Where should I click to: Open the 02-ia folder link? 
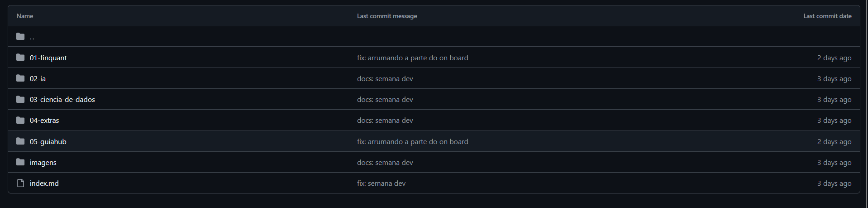click(x=38, y=78)
